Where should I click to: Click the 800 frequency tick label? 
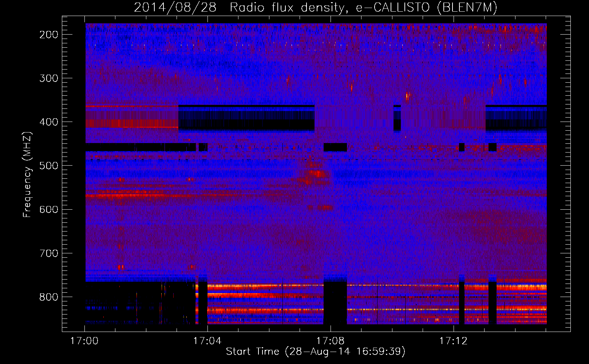49,297
